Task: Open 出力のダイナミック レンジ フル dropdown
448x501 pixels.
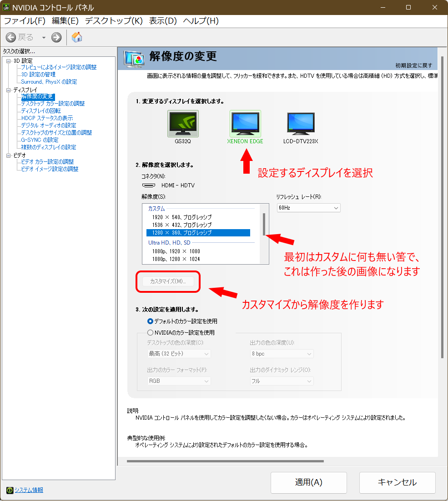Action: pos(282,381)
